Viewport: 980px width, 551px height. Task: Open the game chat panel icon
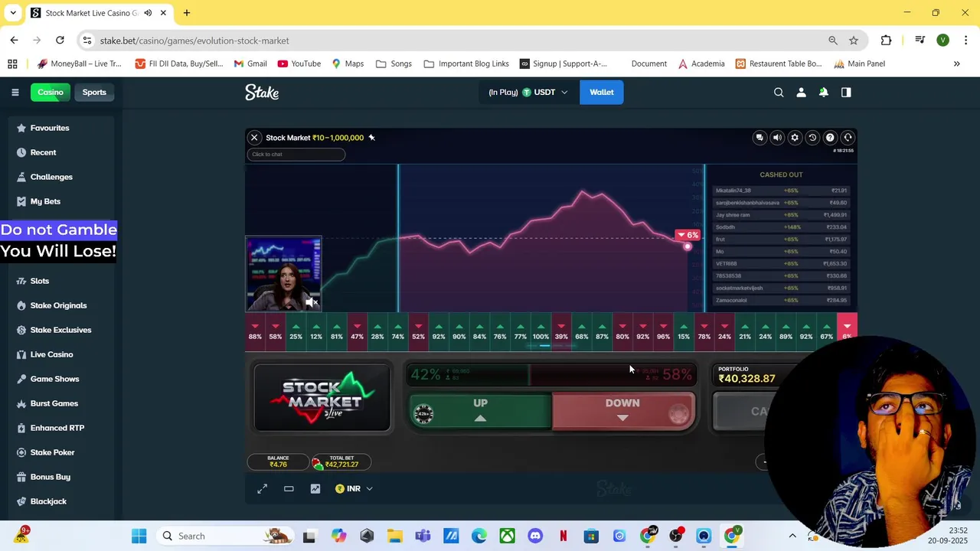pos(759,138)
